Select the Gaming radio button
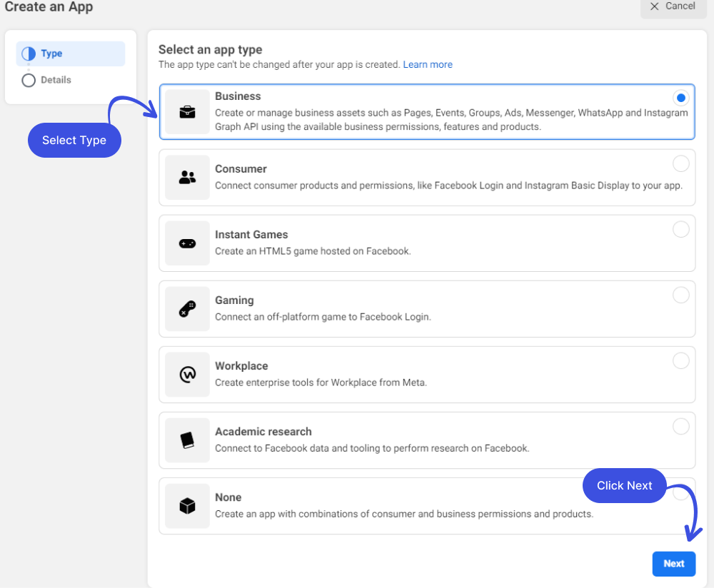 point(680,295)
